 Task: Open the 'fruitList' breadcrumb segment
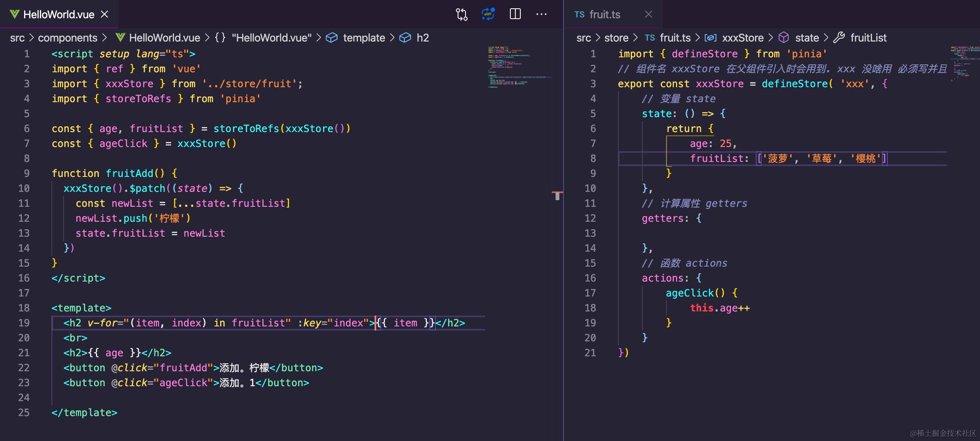(x=868, y=38)
